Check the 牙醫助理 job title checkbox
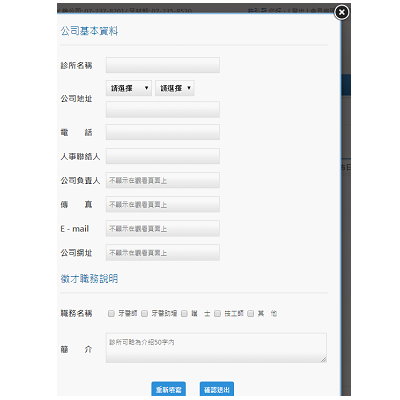This screenshot has width=400, height=400. 144,313
